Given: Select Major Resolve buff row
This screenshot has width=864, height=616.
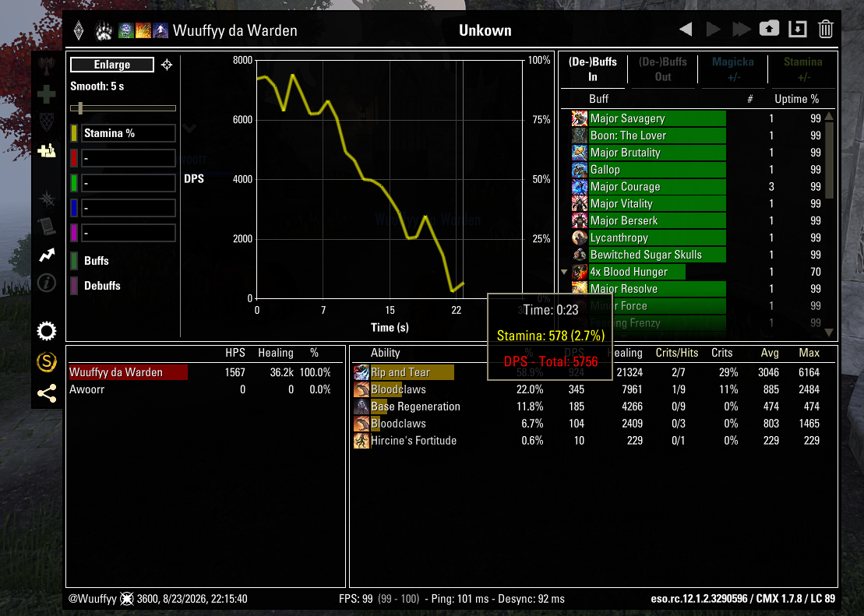Looking at the screenshot, I should [697, 289].
